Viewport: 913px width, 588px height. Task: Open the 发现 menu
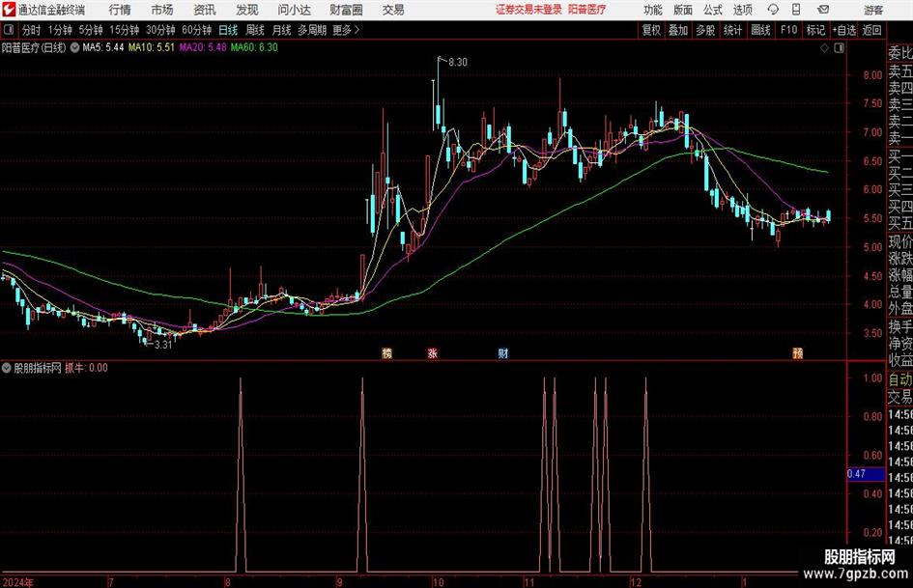tap(247, 10)
